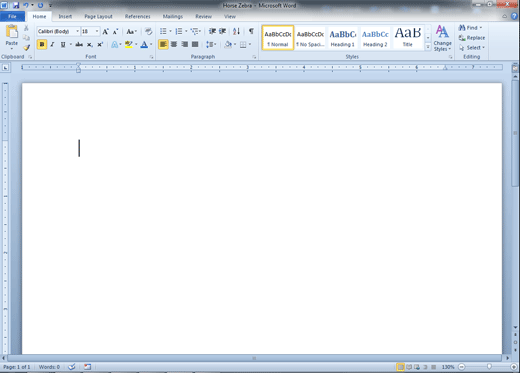Apply the Heading 1 style
Viewport: 520px width, 373px height.
click(x=342, y=38)
